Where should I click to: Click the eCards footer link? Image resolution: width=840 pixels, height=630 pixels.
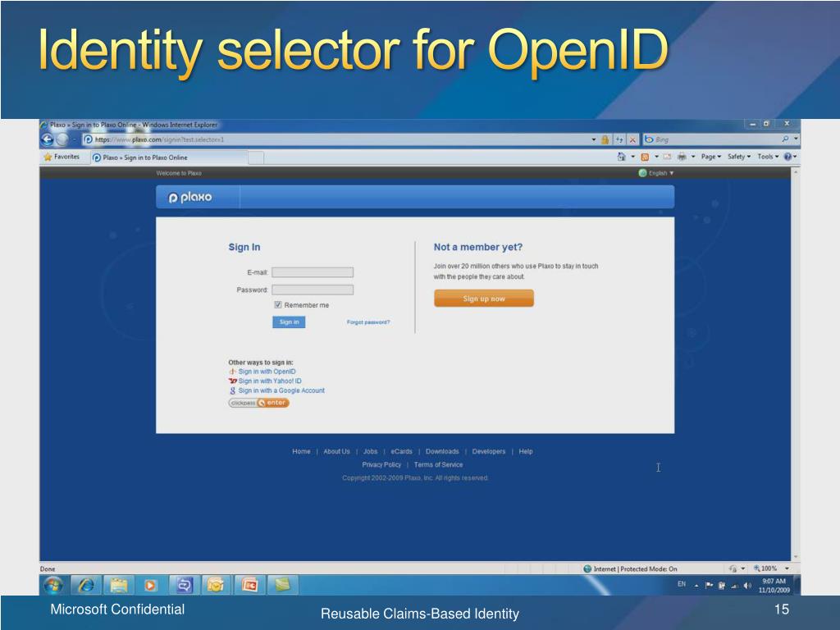tap(401, 452)
